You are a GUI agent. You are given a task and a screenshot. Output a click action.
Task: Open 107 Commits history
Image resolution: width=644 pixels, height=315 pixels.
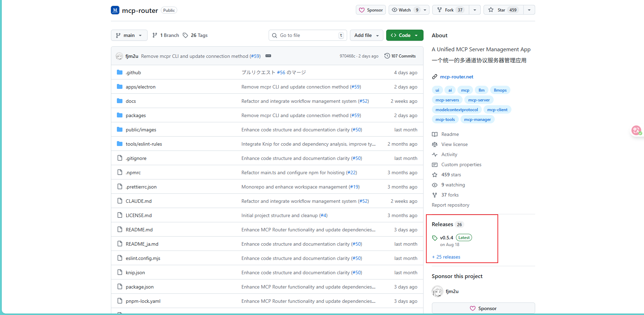click(x=400, y=56)
